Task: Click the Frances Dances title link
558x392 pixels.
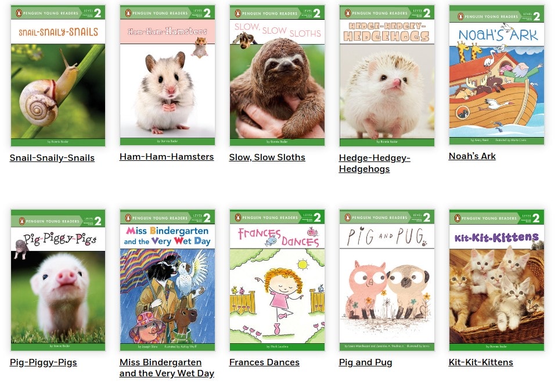Action: 264,362
